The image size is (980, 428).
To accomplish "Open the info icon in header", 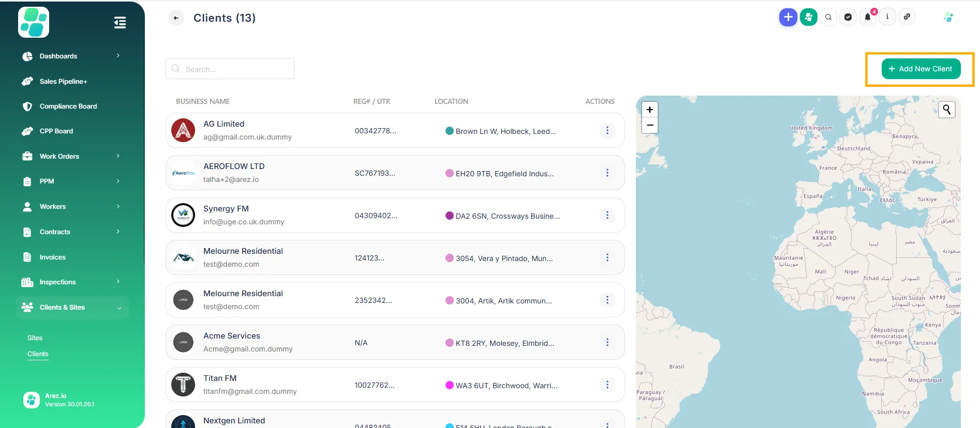I will (x=887, y=17).
